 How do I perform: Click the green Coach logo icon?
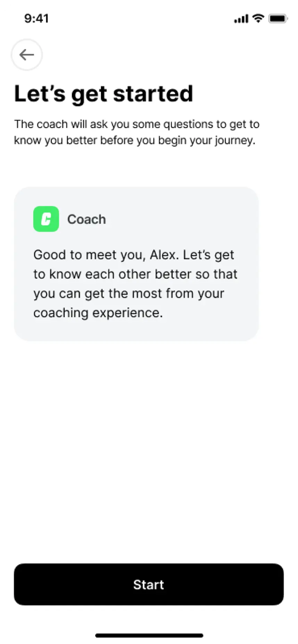click(x=46, y=219)
